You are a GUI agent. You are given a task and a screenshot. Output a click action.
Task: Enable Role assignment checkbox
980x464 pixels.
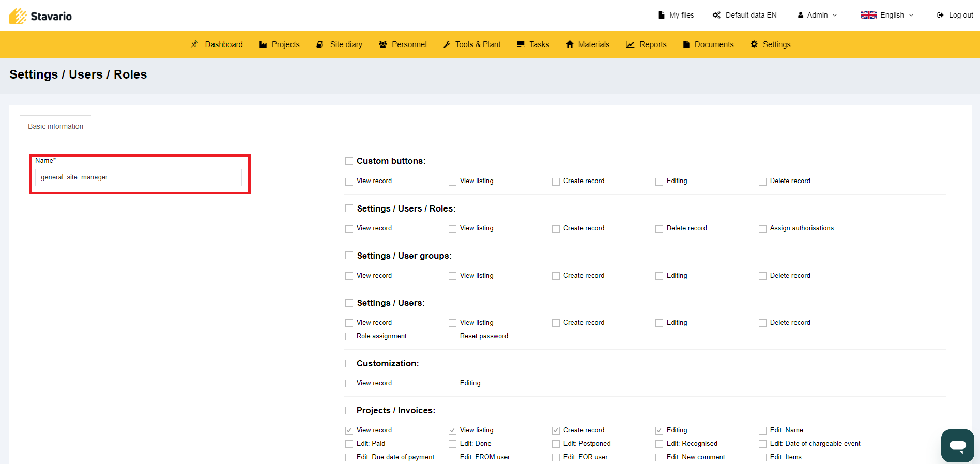(349, 337)
